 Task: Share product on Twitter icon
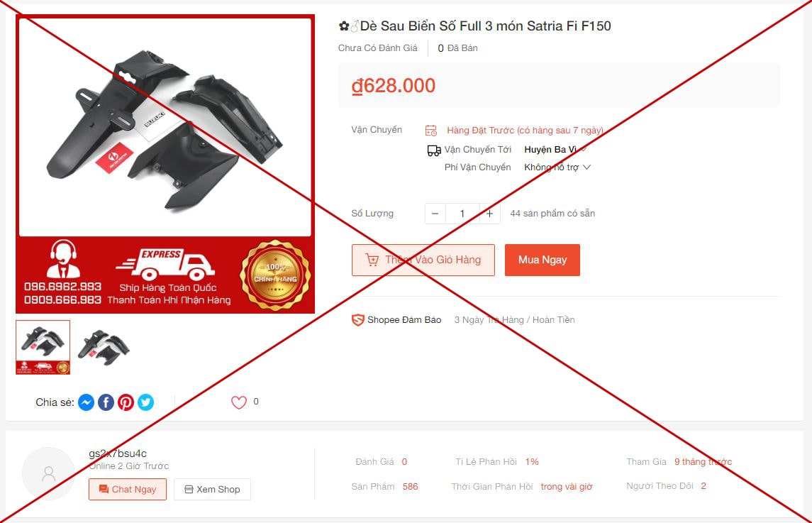click(x=145, y=402)
